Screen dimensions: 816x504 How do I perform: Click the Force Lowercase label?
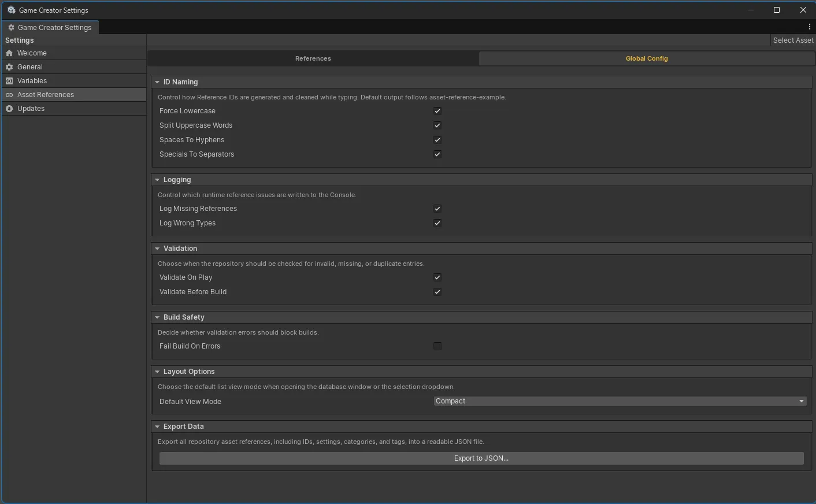(x=187, y=111)
